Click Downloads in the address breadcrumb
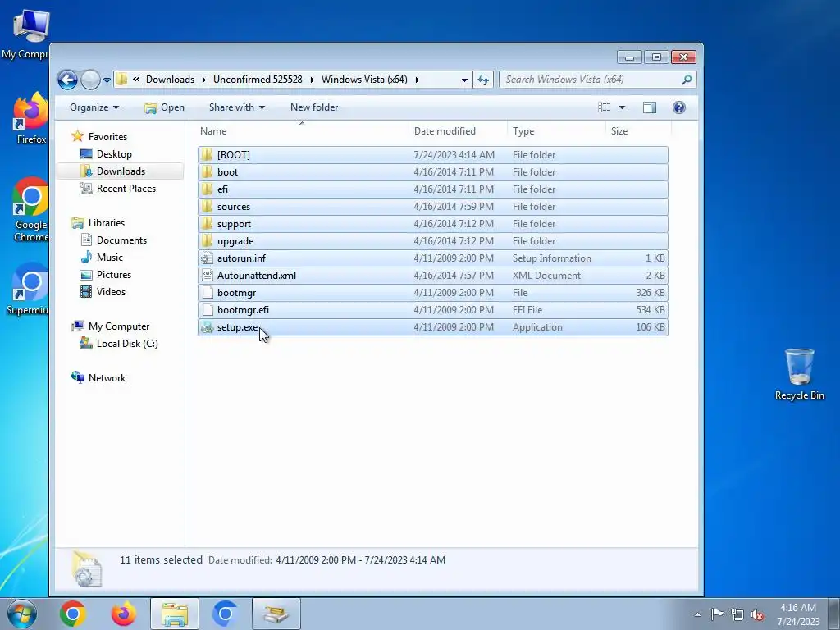Screen dimensions: 840x630 [x=171, y=80]
